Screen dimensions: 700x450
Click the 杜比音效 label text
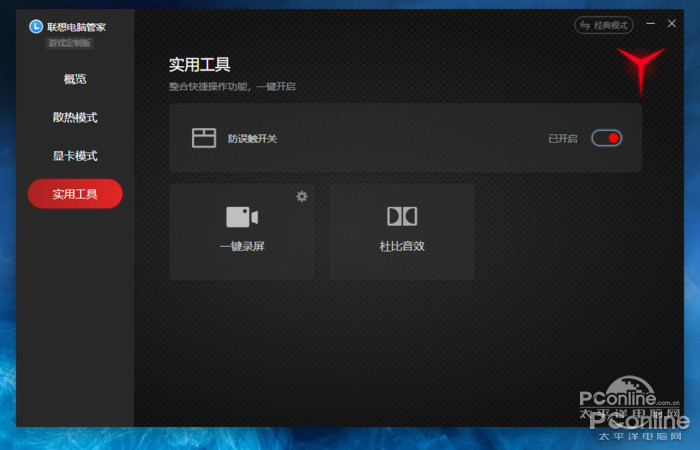[x=402, y=246]
